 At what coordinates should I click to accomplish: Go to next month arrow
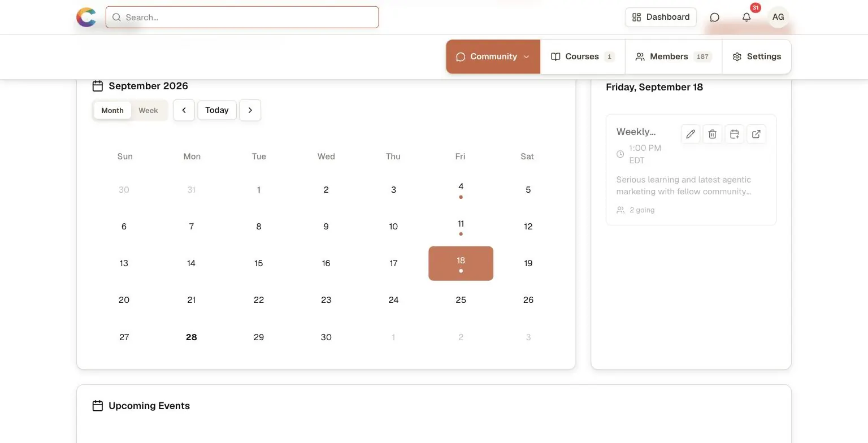click(250, 110)
